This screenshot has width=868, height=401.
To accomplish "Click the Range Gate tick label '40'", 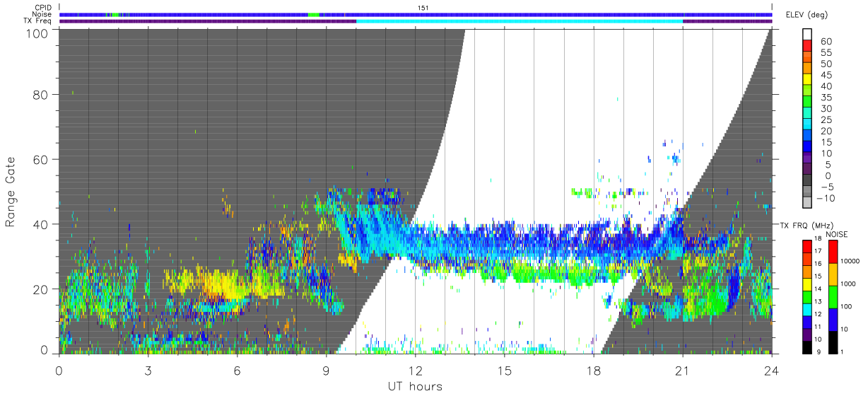I will (41, 224).
